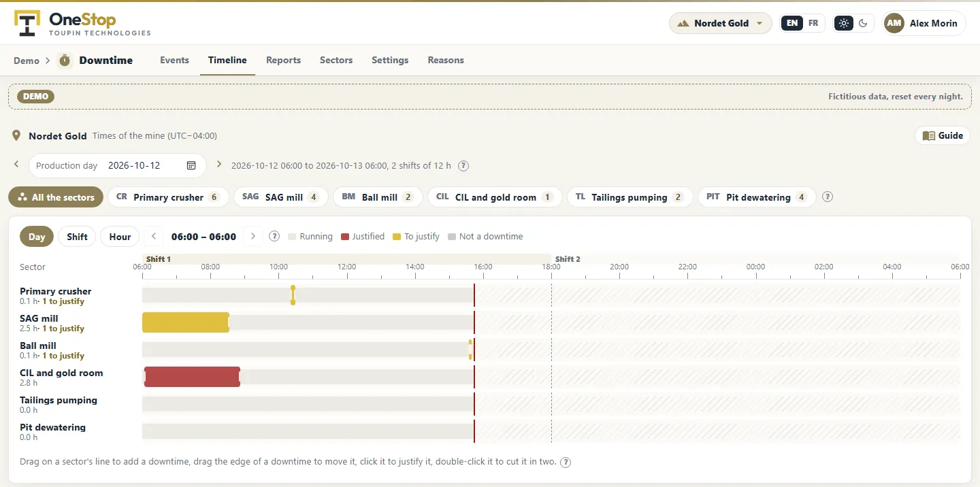Click the Shift 2 label
The height and width of the screenshot is (487, 980).
(x=568, y=259)
